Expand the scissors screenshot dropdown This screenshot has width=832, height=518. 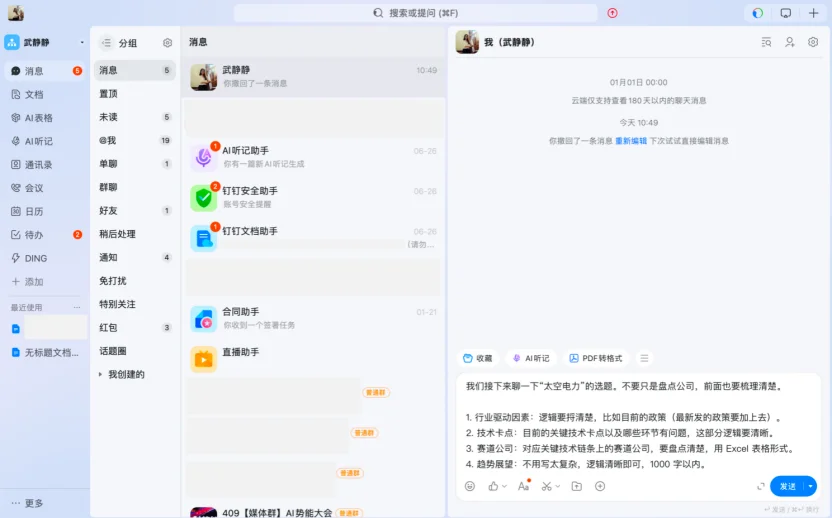(558, 486)
